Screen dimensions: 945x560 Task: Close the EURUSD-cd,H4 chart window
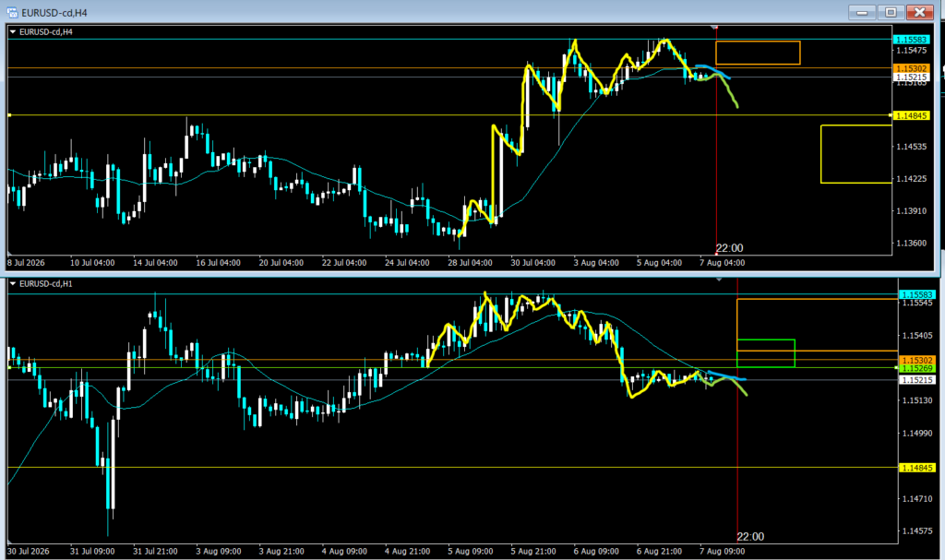[x=920, y=12]
